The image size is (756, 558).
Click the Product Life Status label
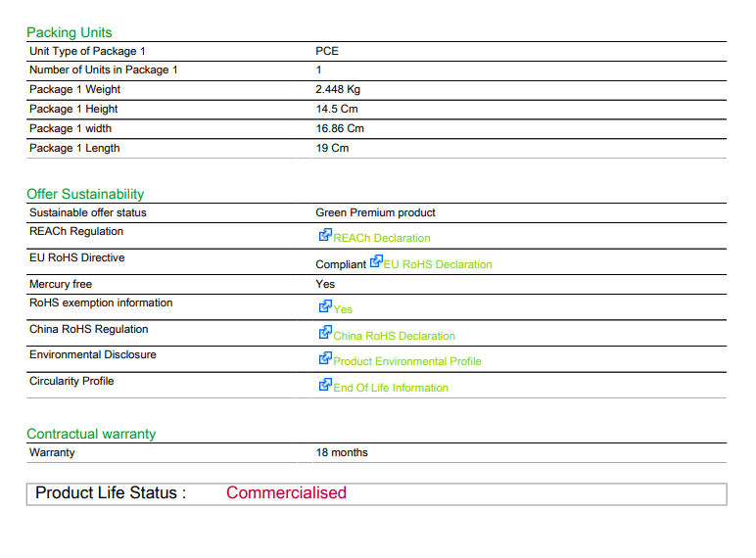point(111,492)
